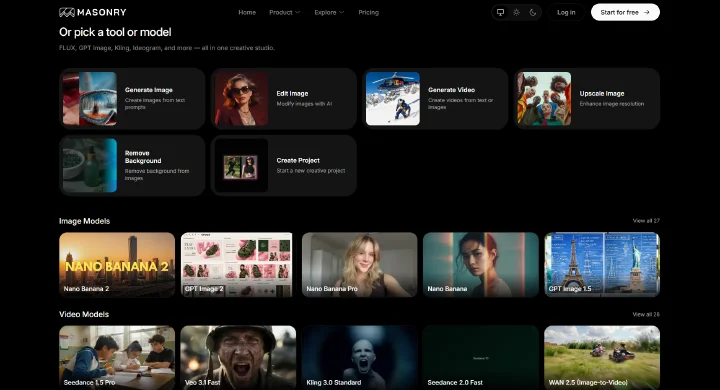
Task: Expand the Product dropdown menu
Action: tap(285, 12)
